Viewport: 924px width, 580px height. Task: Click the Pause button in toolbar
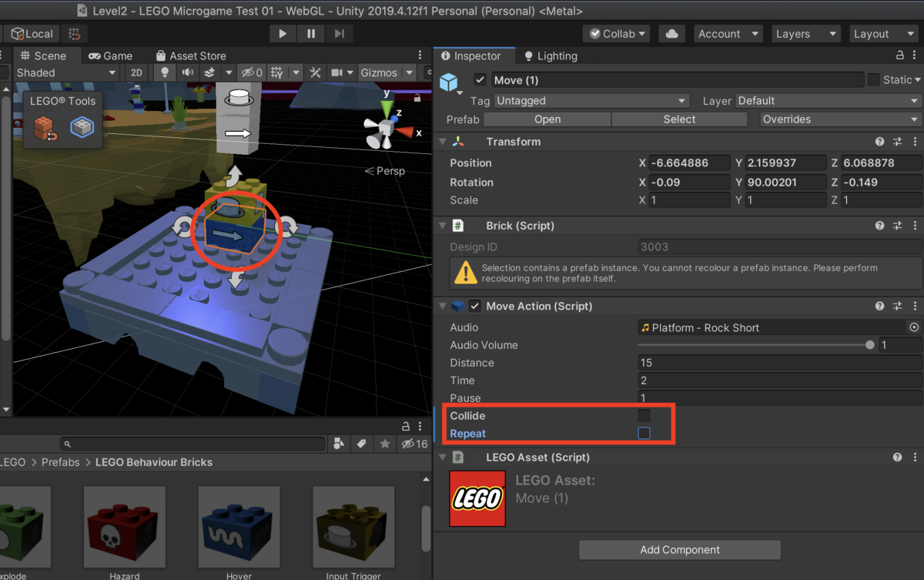(x=311, y=34)
